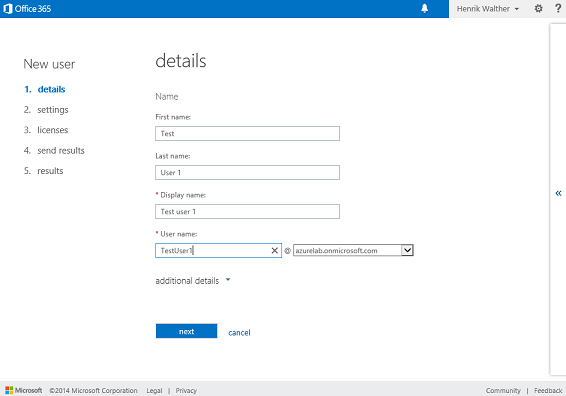Open the Privacy link in footer
This screenshot has width=566, height=396.
point(186,391)
